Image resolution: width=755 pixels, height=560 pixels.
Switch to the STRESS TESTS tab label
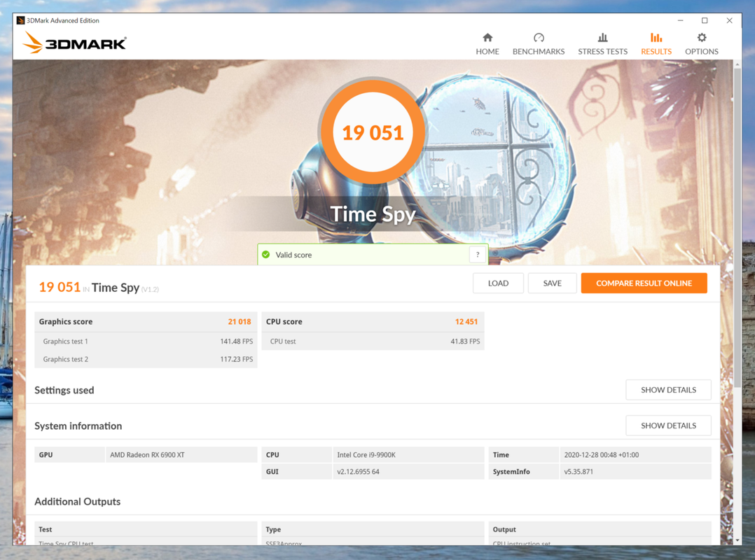click(602, 52)
